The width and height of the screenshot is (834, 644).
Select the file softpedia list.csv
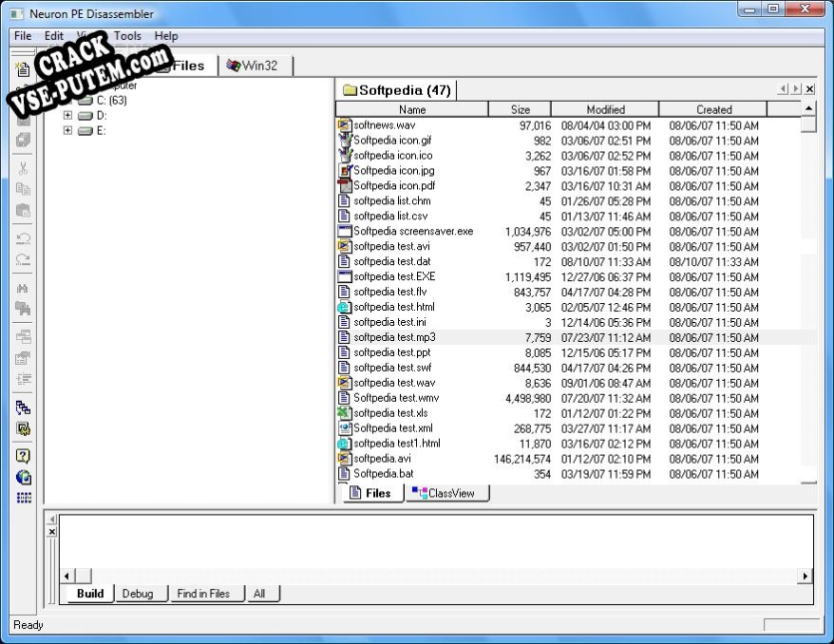coord(390,216)
